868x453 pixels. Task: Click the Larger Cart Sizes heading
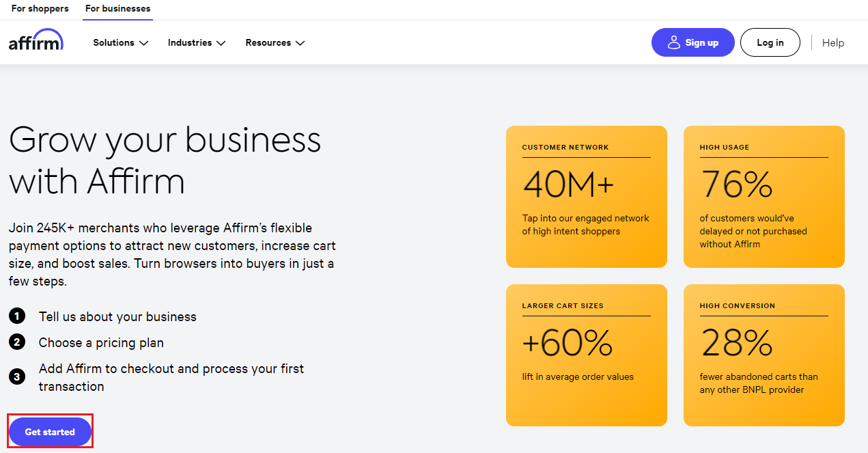pos(563,305)
